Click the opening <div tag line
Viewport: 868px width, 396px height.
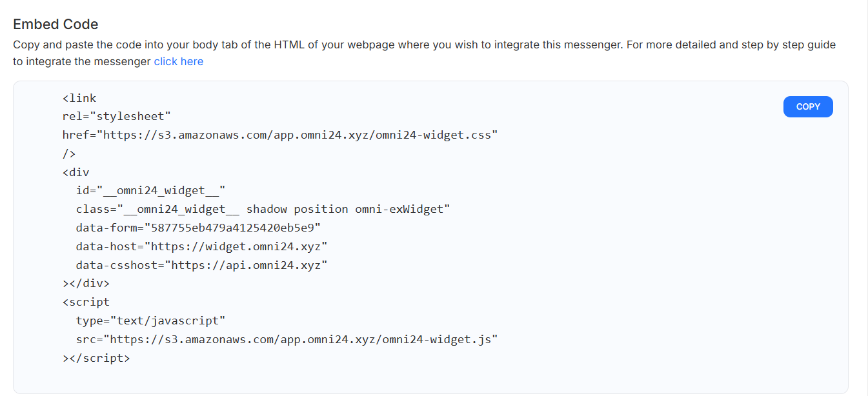click(76, 172)
